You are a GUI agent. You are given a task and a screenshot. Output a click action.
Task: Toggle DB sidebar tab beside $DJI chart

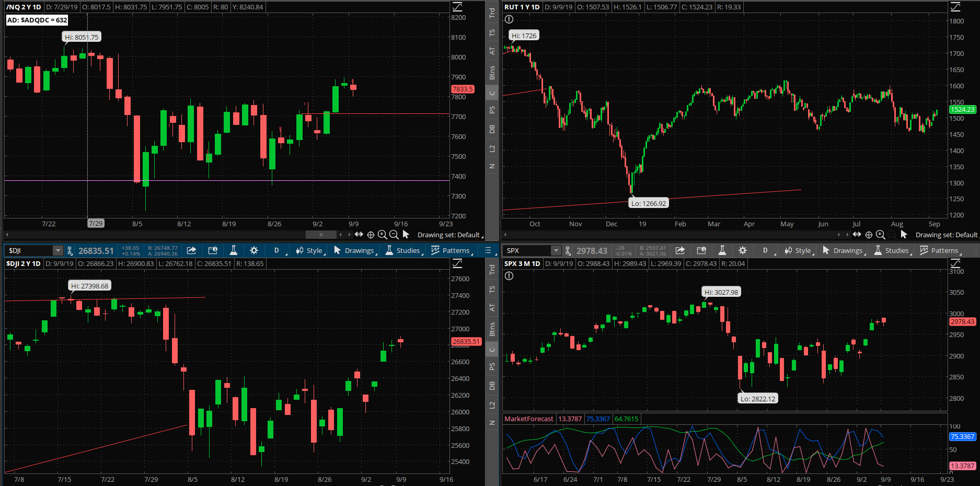pyautogui.click(x=492, y=386)
